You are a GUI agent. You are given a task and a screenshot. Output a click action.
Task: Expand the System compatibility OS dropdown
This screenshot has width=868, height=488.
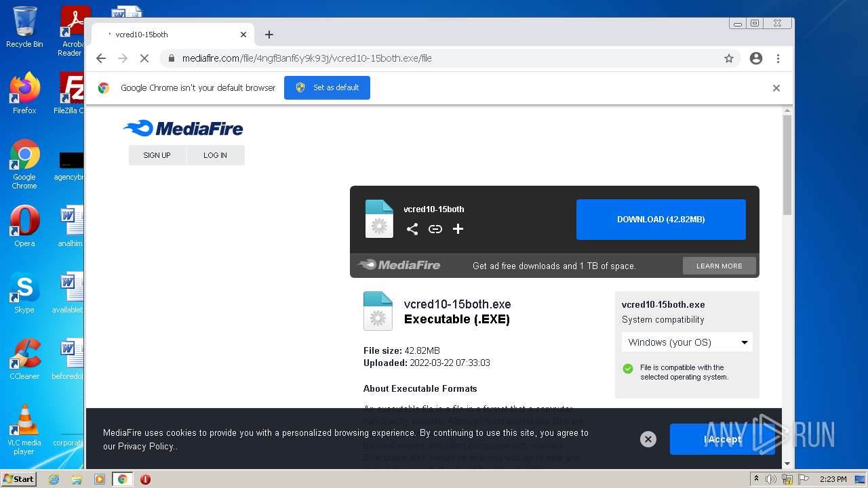tap(687, 342)
